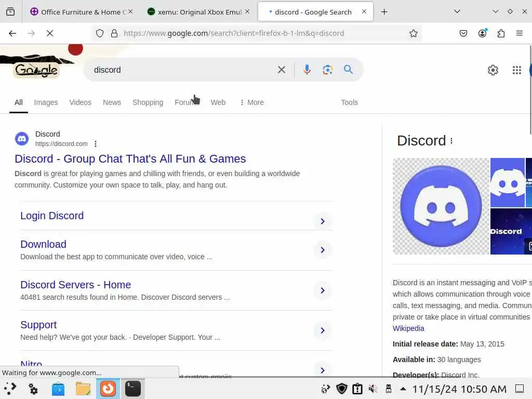Open Support sitelink

click(x=38, y=325)
